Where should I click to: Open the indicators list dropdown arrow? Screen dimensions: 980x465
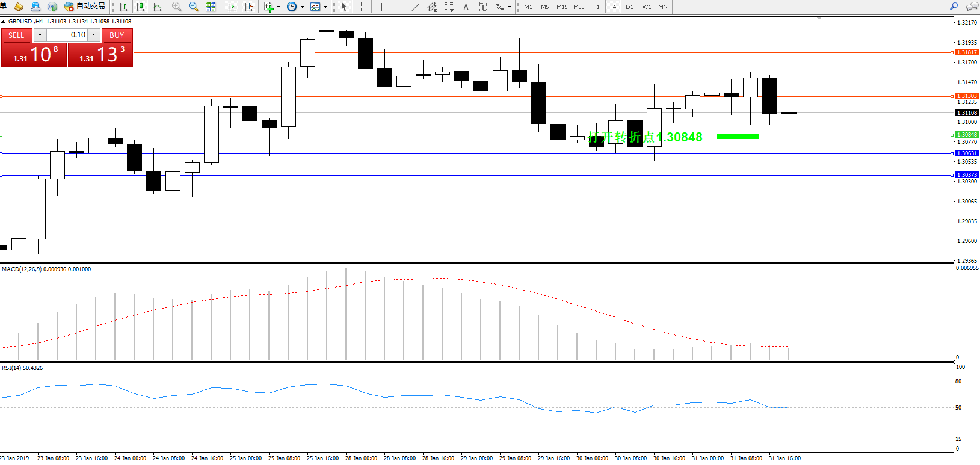[279, 7]
